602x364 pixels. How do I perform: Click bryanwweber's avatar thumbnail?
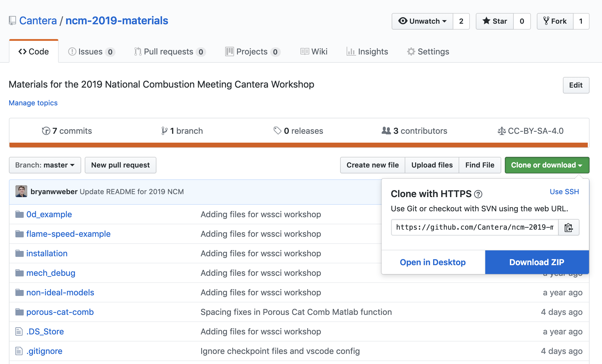[x=21, y=191]
